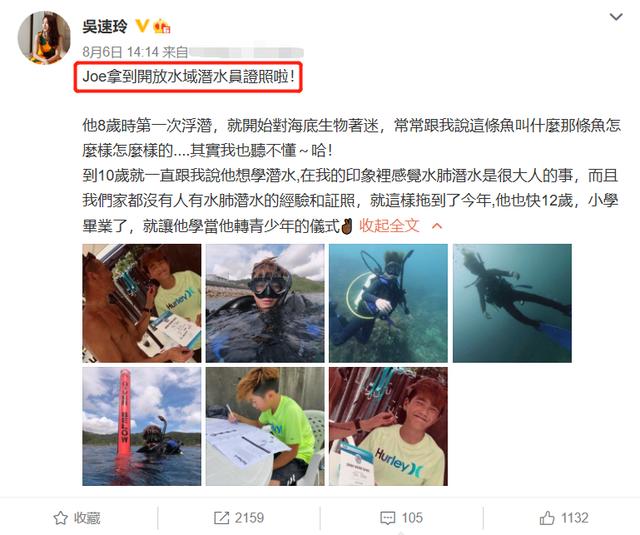Viewport: 640px width, 535px height.
Task: Click the membership crown badge icon
Action: [x=162, y=27]
